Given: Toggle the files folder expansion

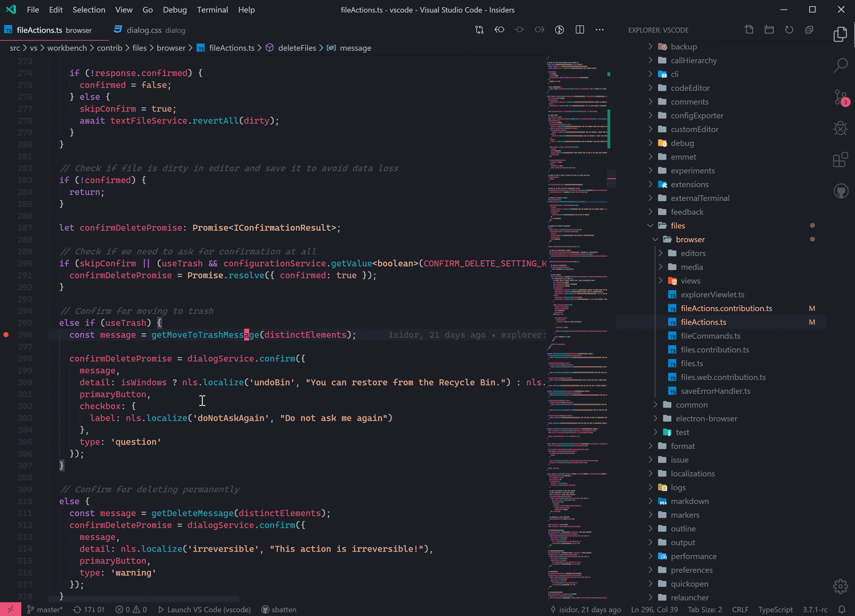Looking at the screenshot, I should pos(651,225).
